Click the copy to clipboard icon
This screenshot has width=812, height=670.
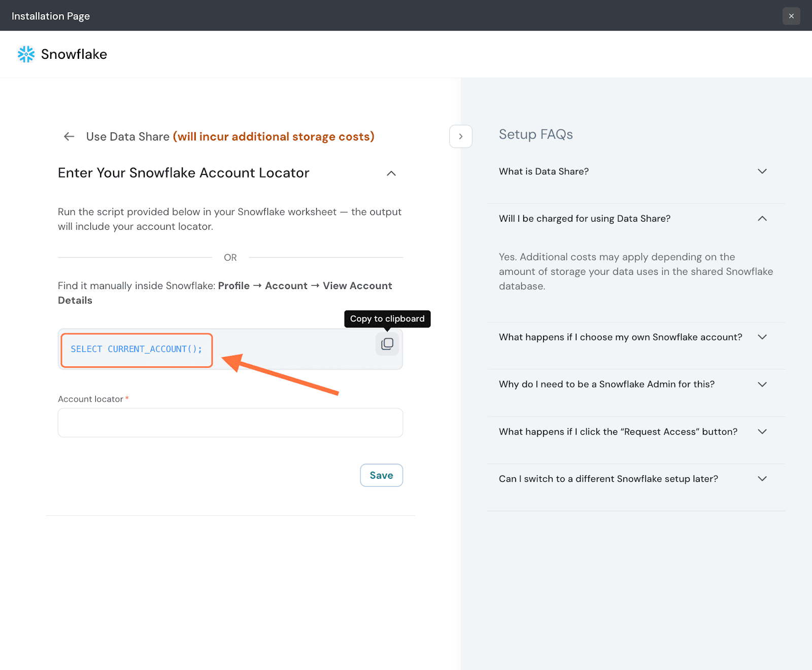(387, 344)
